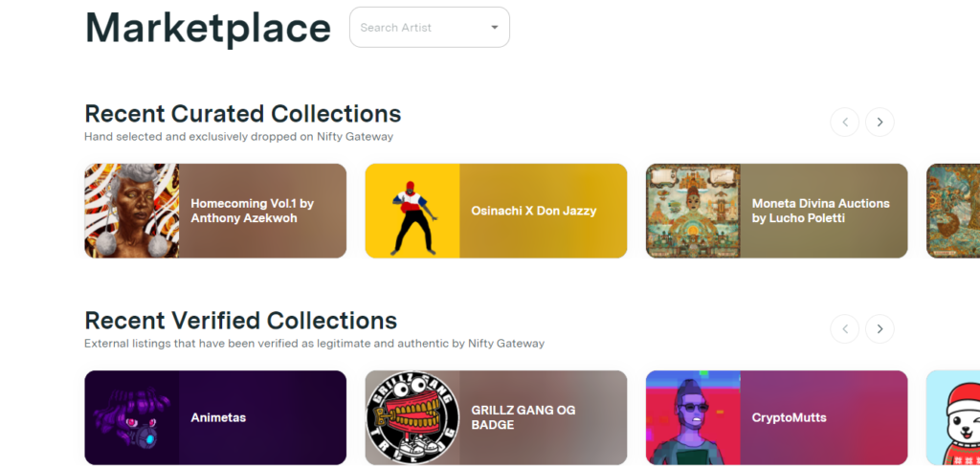The height and width of the screenshot is (470, 980).
Task: Open CryptoMutts character thumbnail
Action: click(x=693, y=417)
